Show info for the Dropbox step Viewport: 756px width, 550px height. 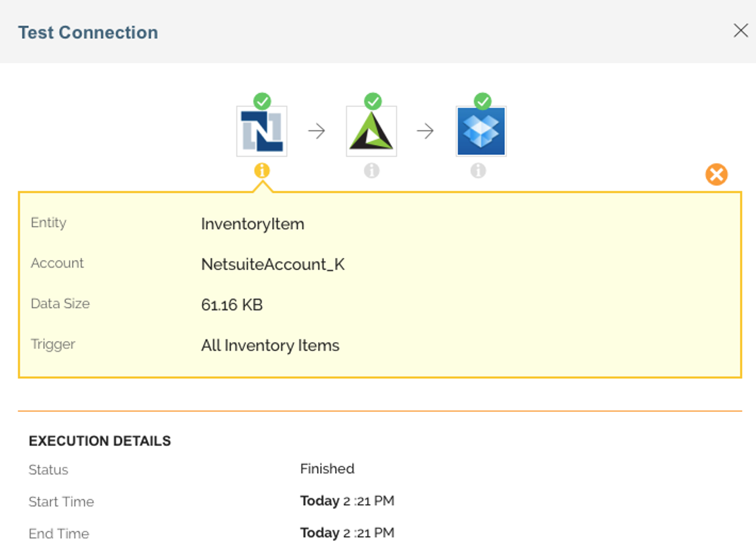pos(478,171)
